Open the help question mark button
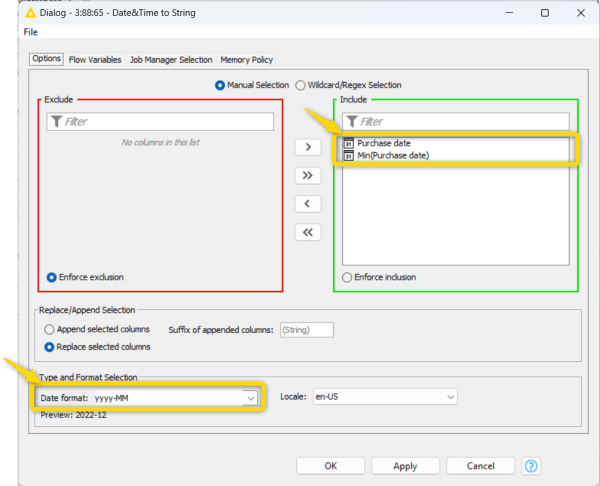The image size is (600, 486). click(x=531, y=466)
